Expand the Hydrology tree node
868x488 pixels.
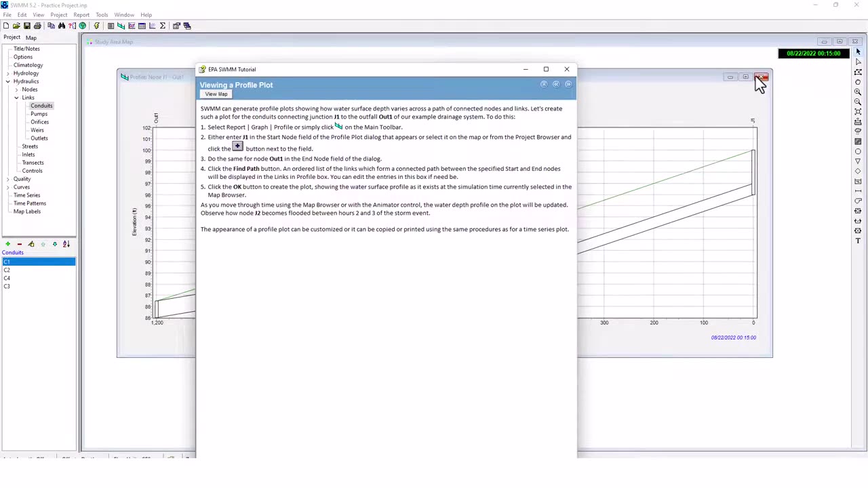(x=8, y=73)
